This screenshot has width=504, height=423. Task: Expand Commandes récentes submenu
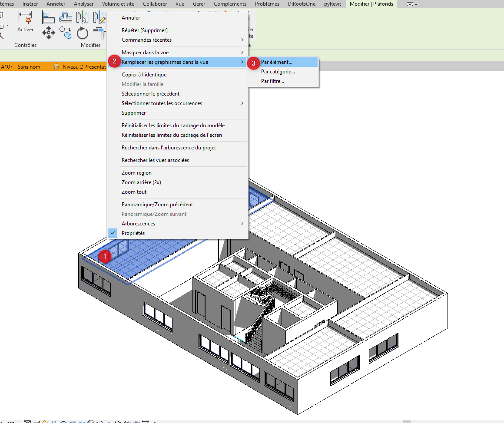[177, 40]
